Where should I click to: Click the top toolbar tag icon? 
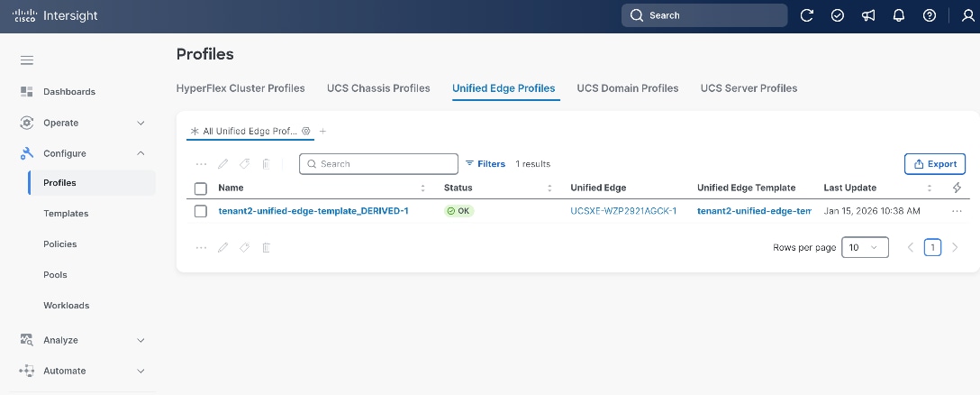coord(244,164)
